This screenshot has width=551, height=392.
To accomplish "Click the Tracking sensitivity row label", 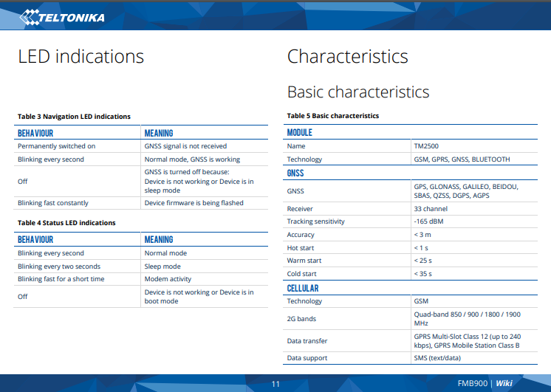I will [x=315, y=221].
